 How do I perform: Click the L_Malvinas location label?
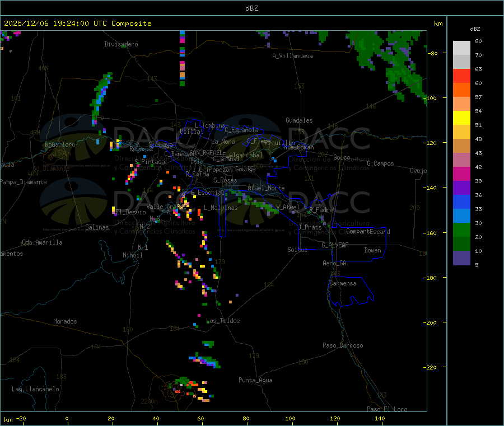(x=221, y=208)
